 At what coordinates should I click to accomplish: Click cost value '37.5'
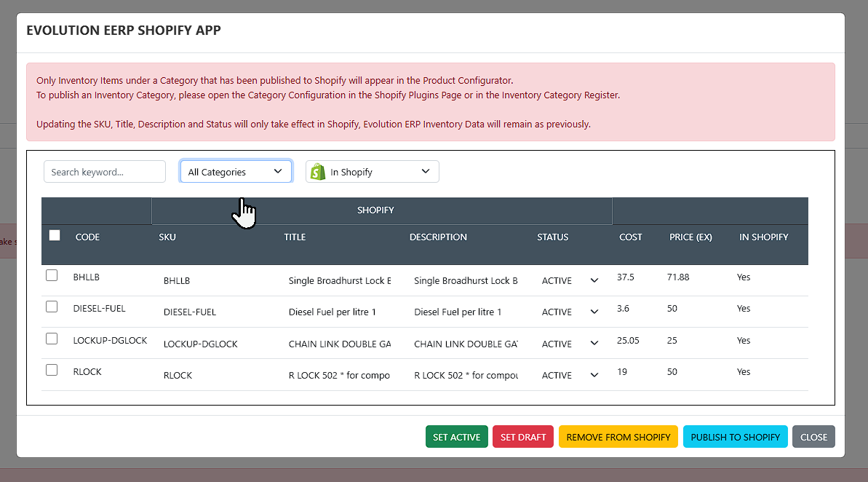click(x=626, y=277)
